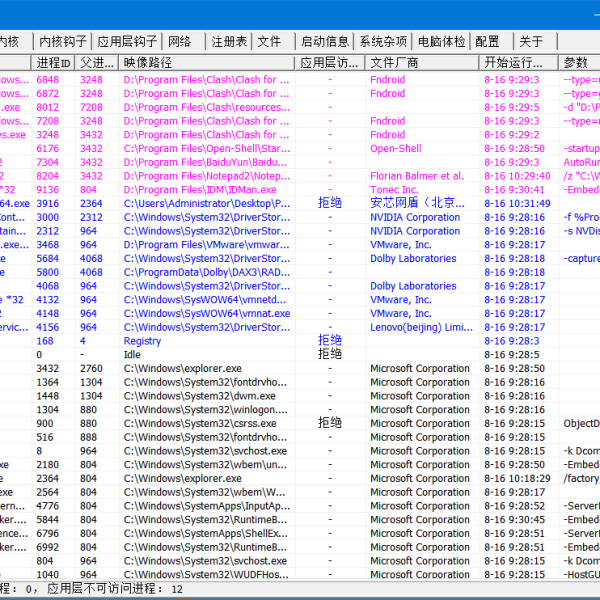Click the csrss.exe path cell
Image resolution: width=600 pixels, height=600 pixels.
pos(200,424)
